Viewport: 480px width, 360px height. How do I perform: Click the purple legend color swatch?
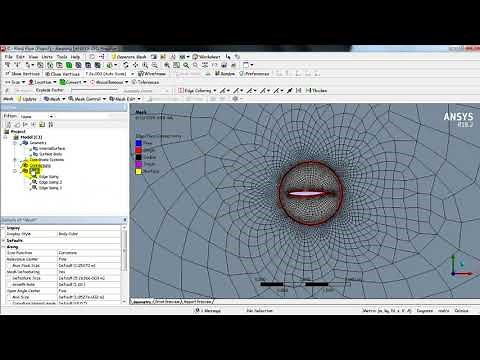click(139, 164)
